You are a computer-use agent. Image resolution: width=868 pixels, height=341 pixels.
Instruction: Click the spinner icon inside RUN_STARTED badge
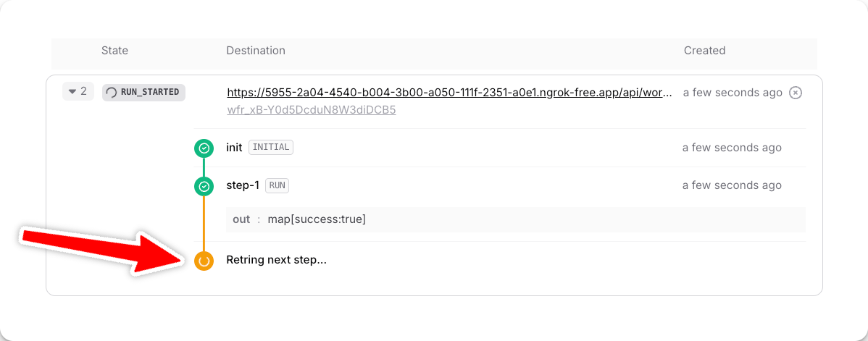click(x=112, y=93)
